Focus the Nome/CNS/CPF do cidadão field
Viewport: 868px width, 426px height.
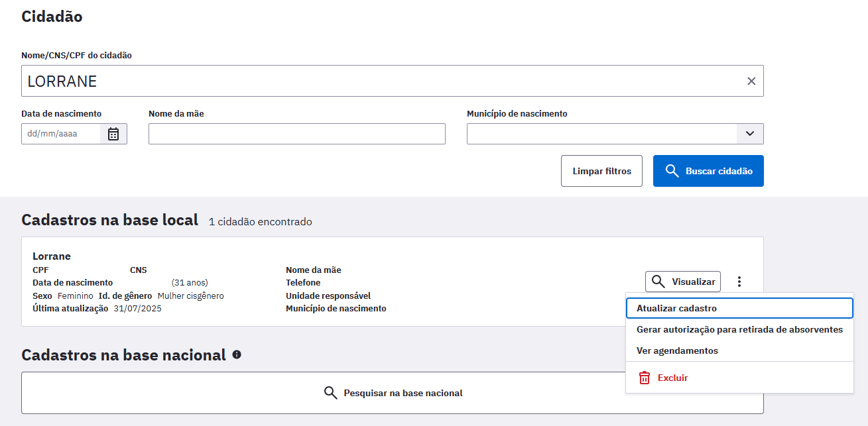[x=385, y=81]
